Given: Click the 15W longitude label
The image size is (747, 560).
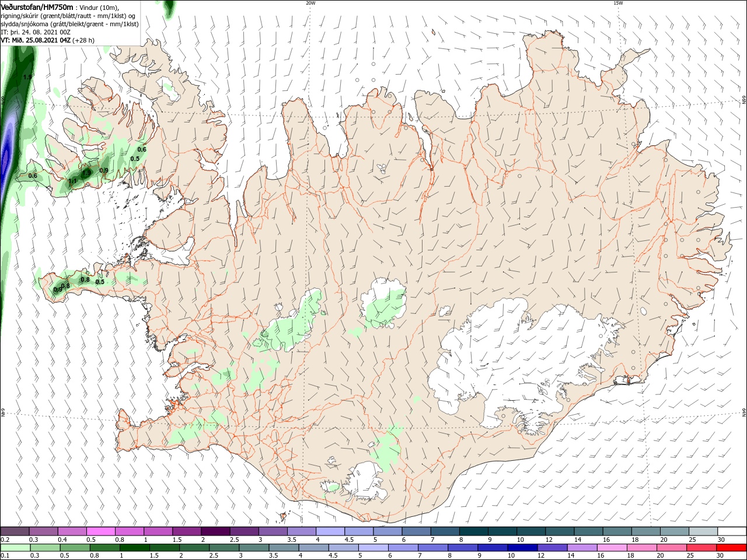Looking at the screenshot, I should tap(618, 3).
